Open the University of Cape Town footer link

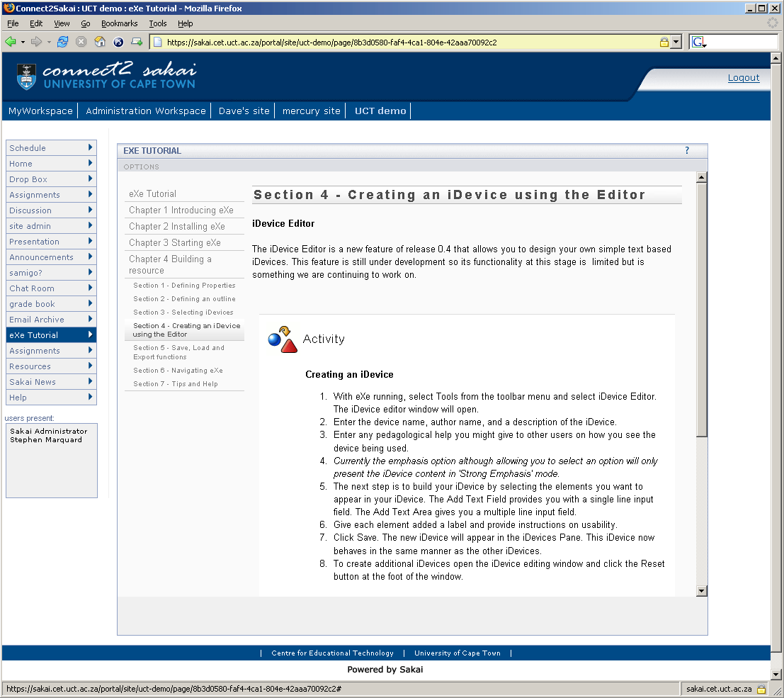(457, 653)
